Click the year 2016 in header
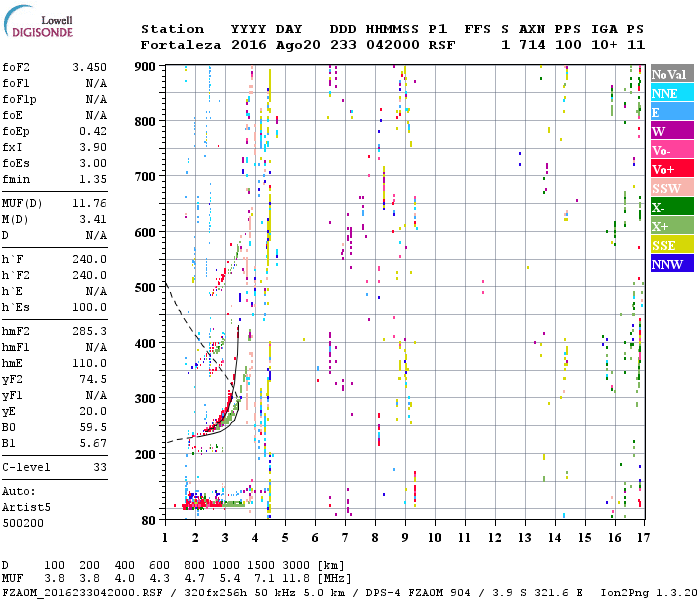Screen dimensions: 700x600 (x=248, y=45)
